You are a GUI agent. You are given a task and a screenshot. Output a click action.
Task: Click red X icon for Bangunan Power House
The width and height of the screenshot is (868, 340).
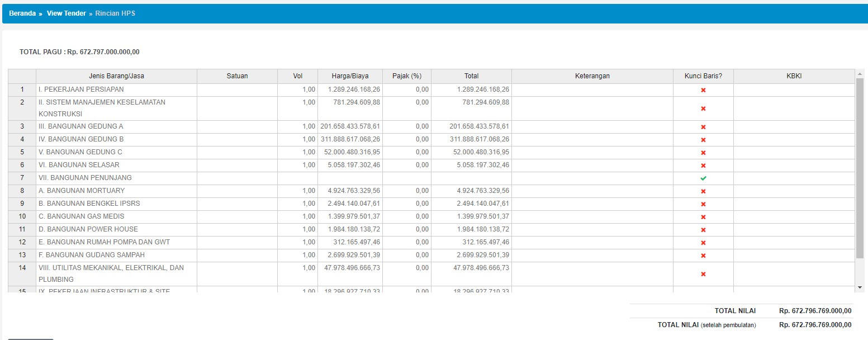pos(703,230)
